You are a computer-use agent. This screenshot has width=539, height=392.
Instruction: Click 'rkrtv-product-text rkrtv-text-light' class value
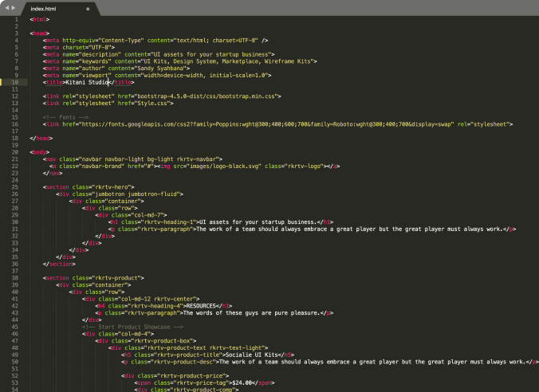pyautogui.click(x=204, y=347)
